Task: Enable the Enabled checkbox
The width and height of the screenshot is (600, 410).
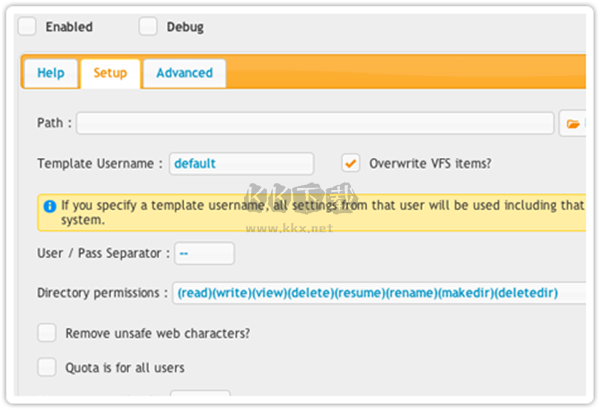Action: pos(28,27)
